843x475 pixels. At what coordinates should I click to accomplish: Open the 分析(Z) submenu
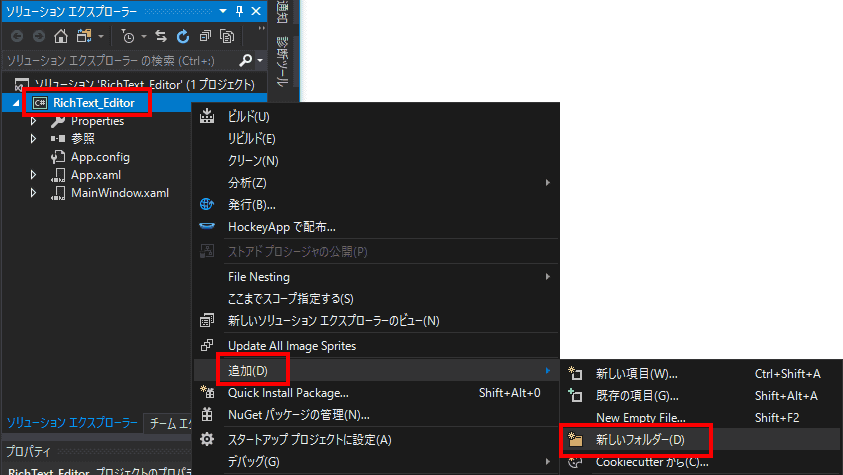pyautogui.click(x=376, y=183)
